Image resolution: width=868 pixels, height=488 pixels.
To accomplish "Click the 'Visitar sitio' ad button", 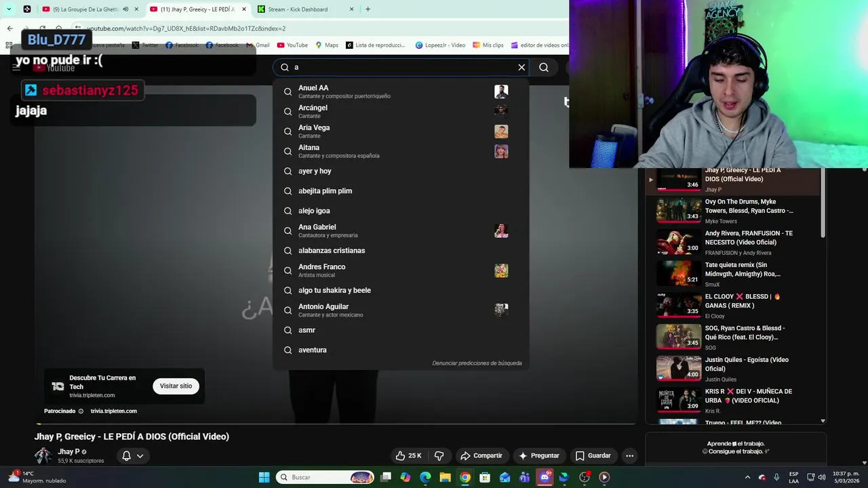I will (x=176, y=386).
